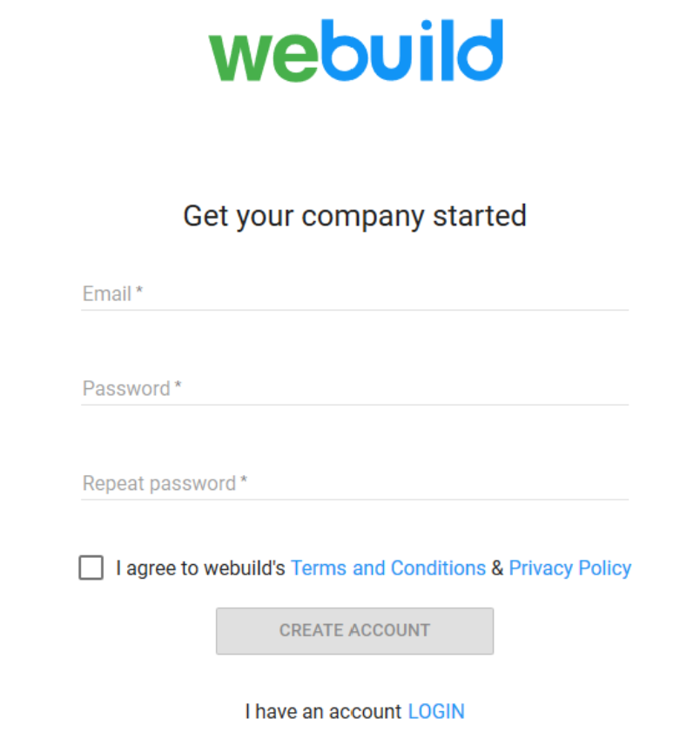Click the CREATE ACCOUNT button
Screen dimensions: 700x752
coord(354,631)
